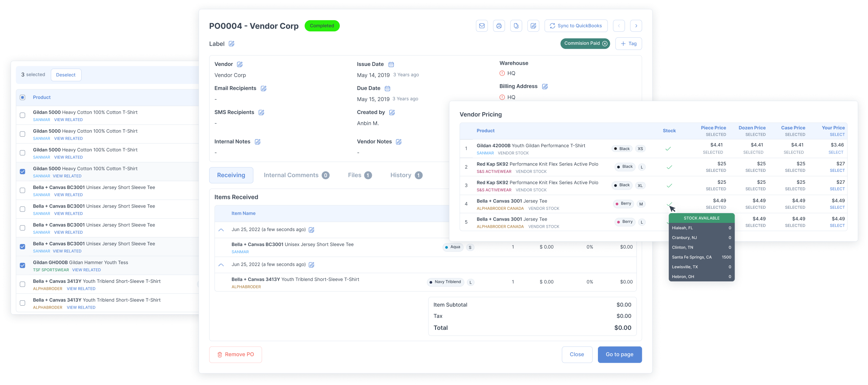Image resolution: width=868 pixels, height=385 pixels.
Task: Open the Issue Date calendar icon
Action: [391, 64]
